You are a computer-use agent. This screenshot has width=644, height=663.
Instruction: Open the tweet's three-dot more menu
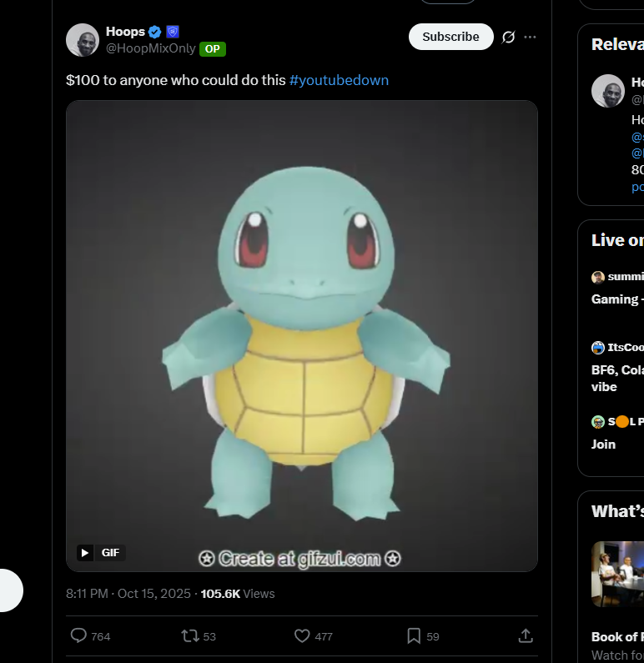point(530,38)
